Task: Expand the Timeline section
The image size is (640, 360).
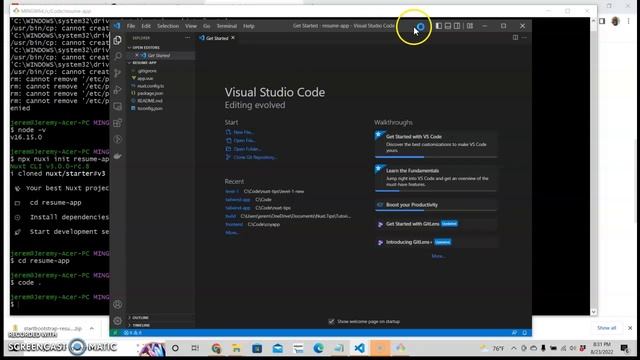Action: tap(141, 325)
